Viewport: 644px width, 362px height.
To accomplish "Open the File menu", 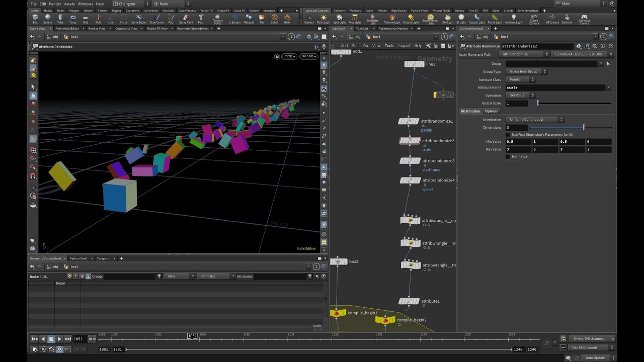I will click(33, 4).
